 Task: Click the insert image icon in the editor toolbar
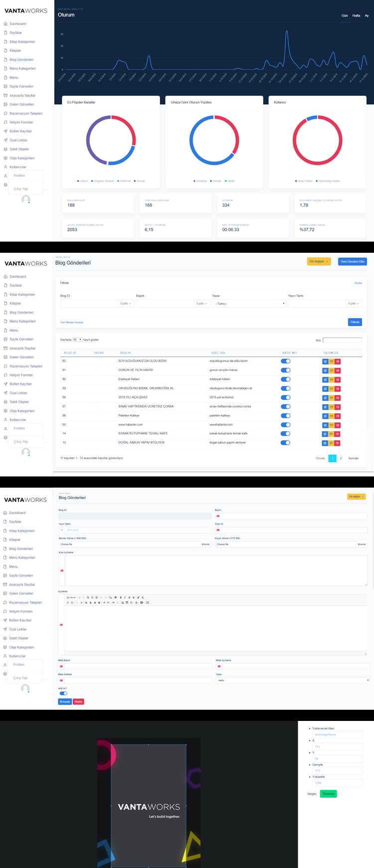123,603
